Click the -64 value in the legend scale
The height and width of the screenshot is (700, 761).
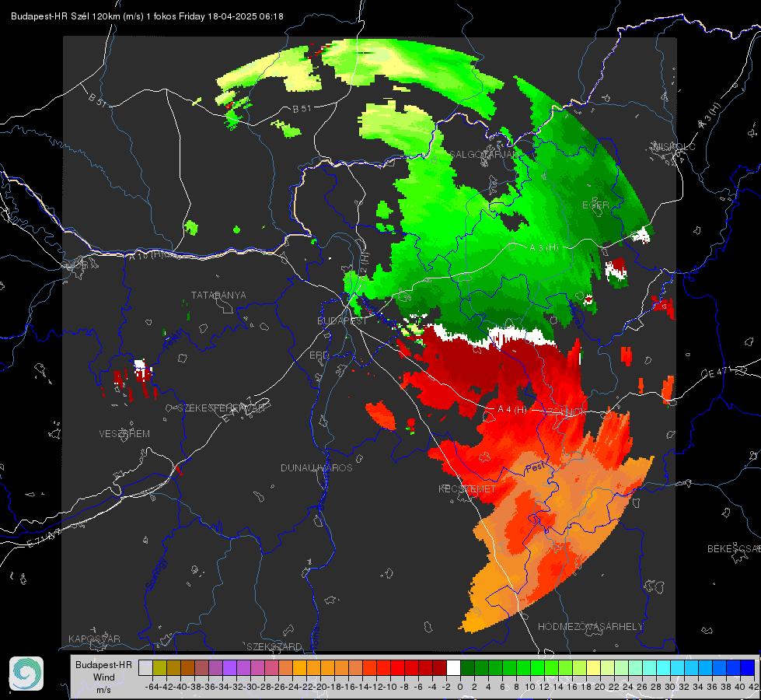coord(152,687)
